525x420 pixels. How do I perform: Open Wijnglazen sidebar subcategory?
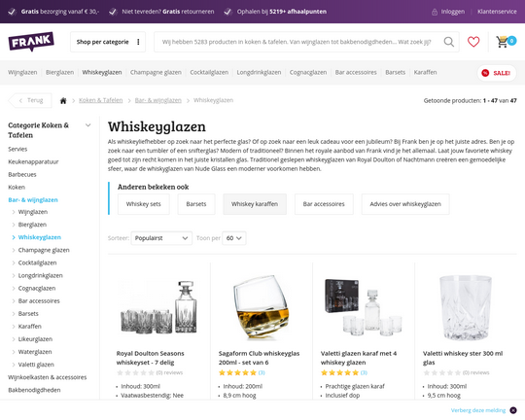[x=33, y=212]
